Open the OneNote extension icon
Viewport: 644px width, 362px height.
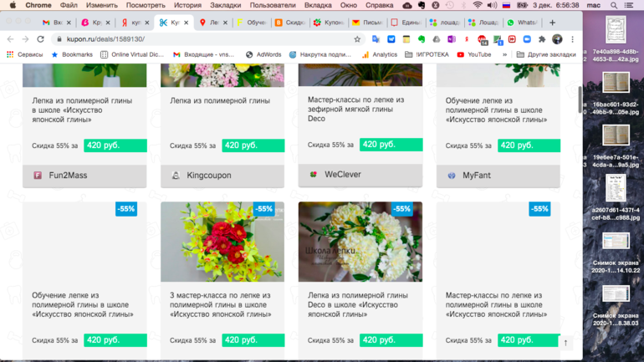(x=452, y=39)
